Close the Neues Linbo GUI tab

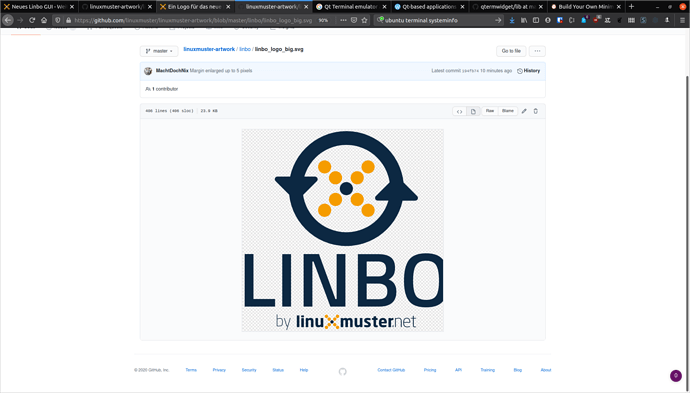click(72, 7)
